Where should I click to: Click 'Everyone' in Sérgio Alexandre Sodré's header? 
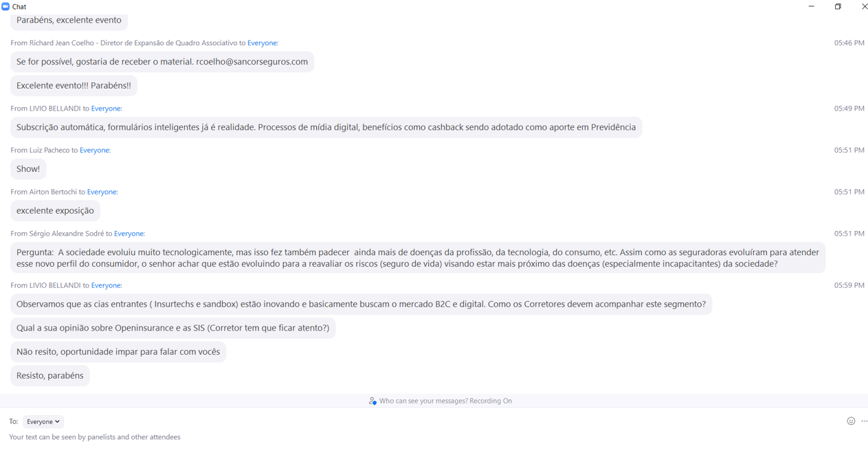[129, 234]
